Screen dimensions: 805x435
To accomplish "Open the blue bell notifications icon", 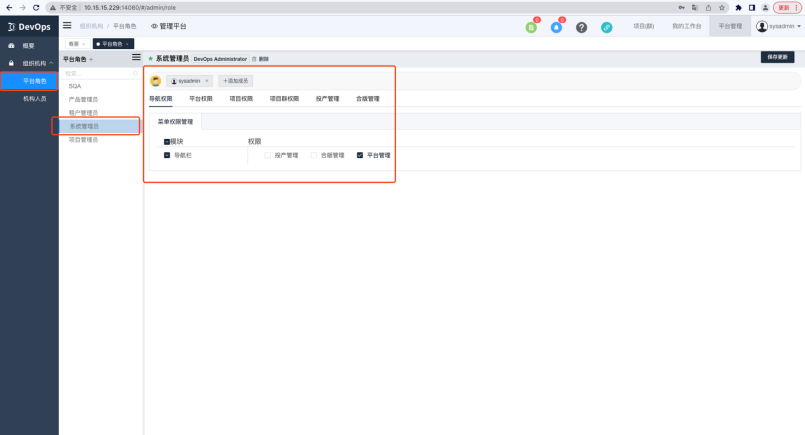I will [556, 27].
